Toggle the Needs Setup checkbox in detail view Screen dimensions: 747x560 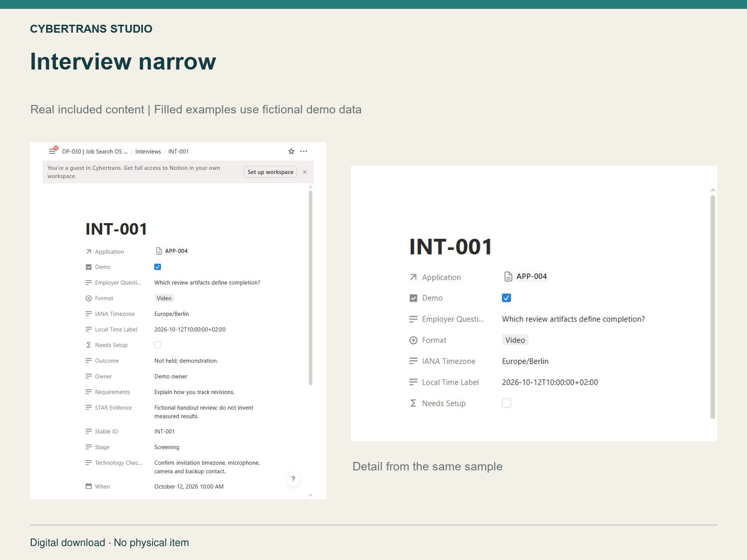507,403
